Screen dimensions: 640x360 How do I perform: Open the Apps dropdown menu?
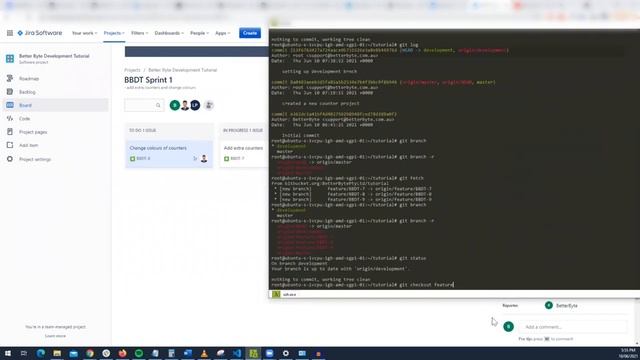222,33
